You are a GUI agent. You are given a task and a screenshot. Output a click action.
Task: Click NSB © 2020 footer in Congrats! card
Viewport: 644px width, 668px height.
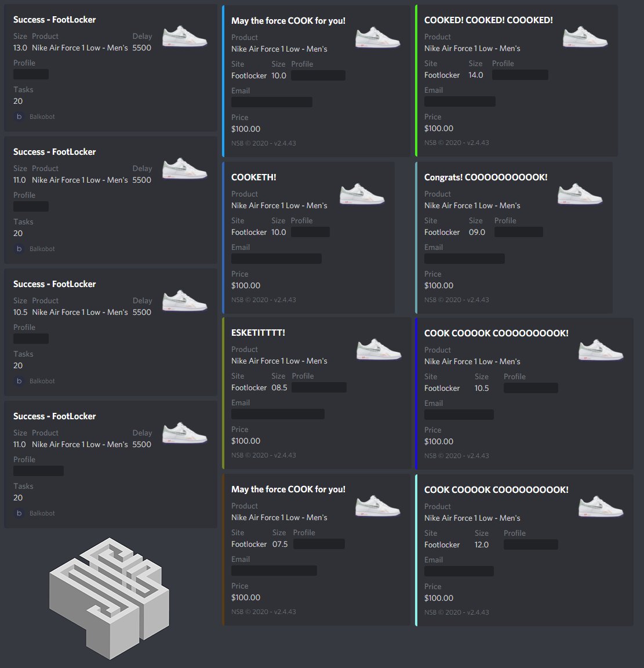[457, 300]
